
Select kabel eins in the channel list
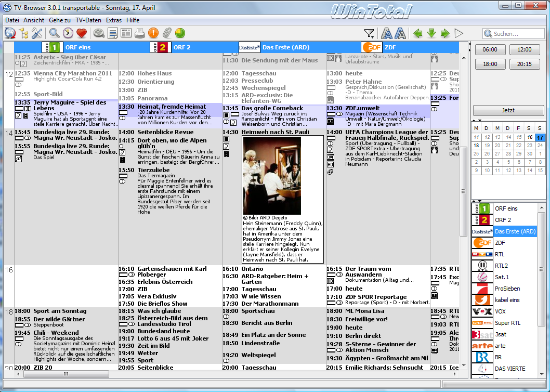click(x=504, y=300)
